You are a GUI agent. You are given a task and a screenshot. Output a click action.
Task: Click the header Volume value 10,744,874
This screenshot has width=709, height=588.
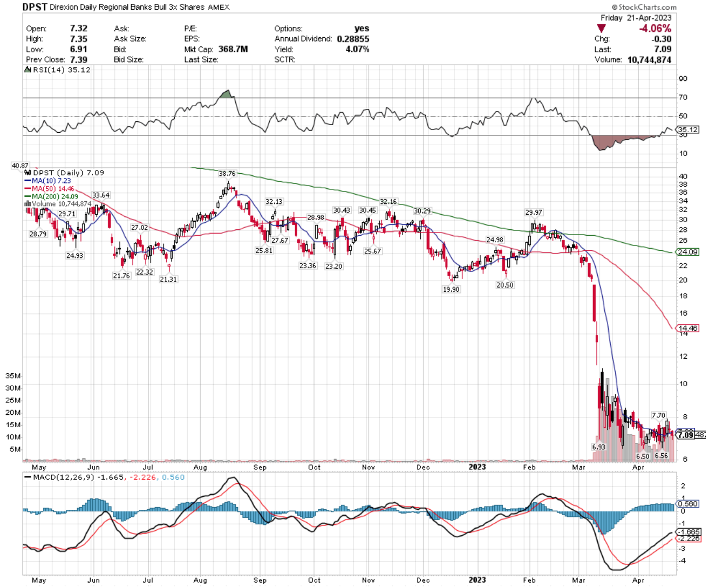pos(649,59)
